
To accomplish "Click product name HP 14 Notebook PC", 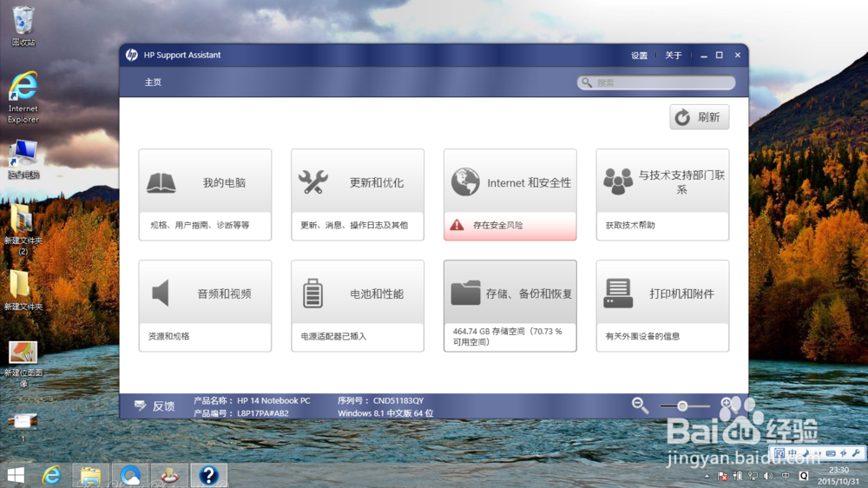I will pos(273,400).
